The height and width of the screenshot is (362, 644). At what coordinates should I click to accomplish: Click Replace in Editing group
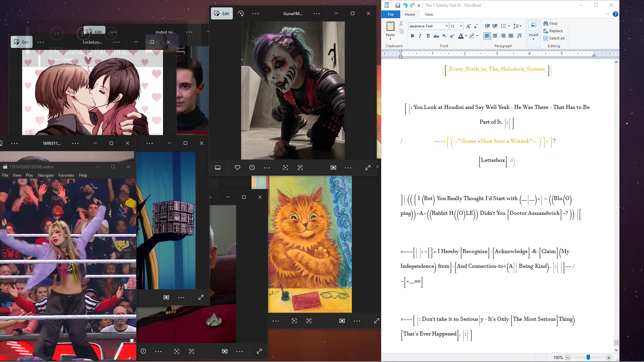553,31
